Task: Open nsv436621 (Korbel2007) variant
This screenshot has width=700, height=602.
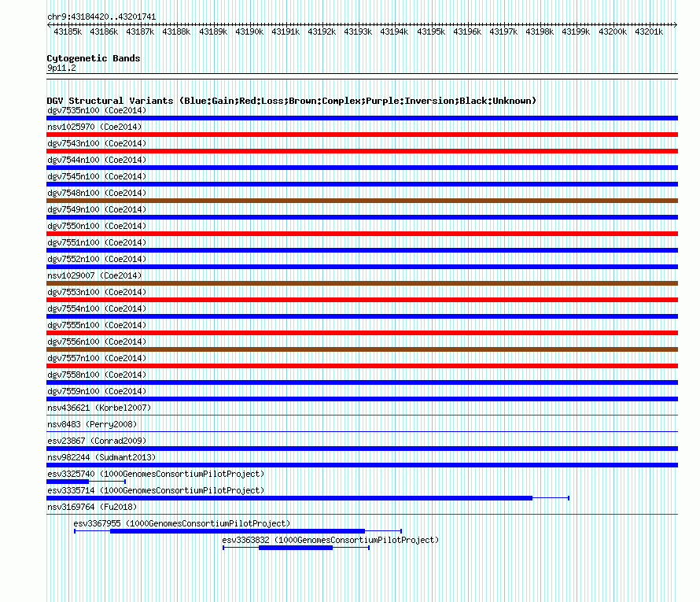Action: click(99, 408)
